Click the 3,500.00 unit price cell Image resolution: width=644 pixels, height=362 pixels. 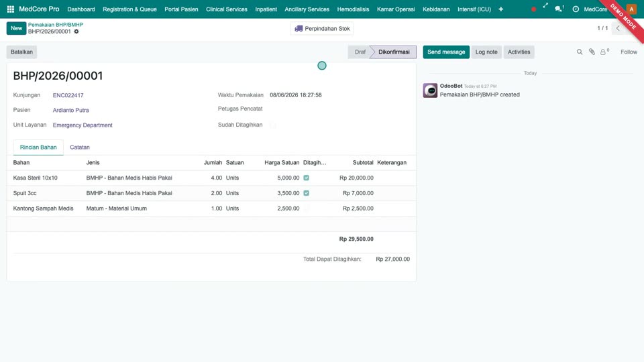[x=288, y=193]
